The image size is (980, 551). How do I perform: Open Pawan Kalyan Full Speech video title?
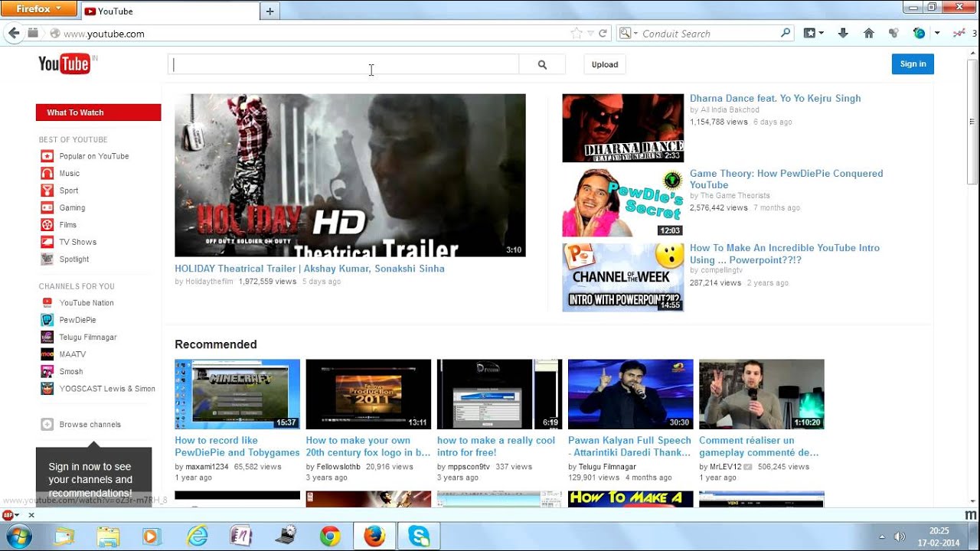click(629, 446)
